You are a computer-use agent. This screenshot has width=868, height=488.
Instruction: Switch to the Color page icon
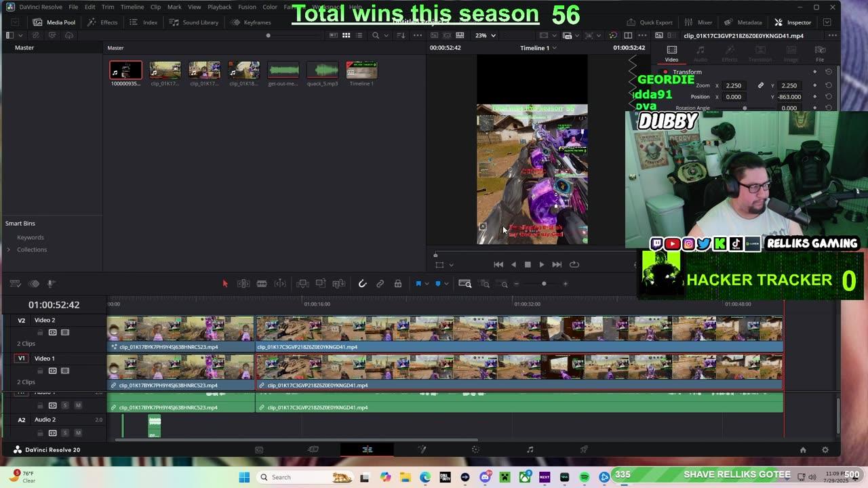point(475,449)
